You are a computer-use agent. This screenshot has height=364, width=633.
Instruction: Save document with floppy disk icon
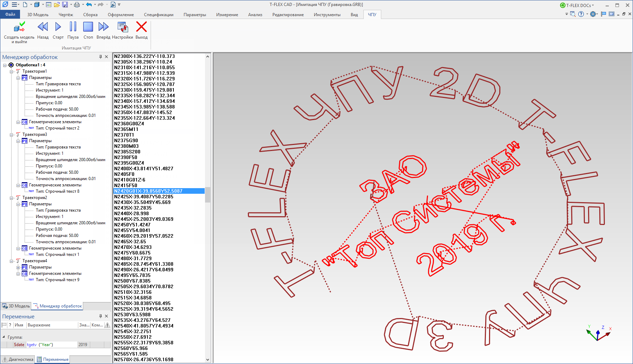(x=65, y=5)
